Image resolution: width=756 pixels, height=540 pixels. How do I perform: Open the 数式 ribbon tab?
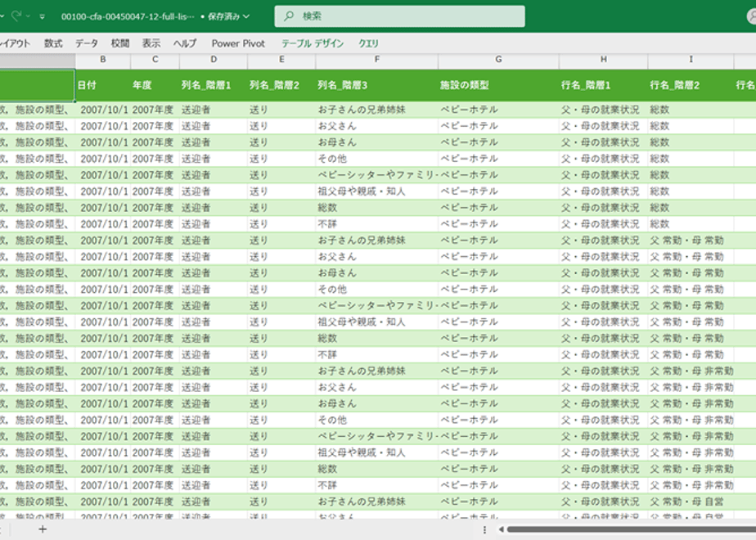[53, 43]
